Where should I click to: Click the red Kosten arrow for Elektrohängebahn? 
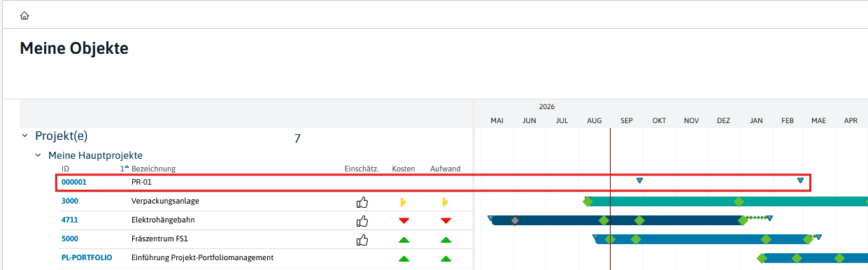tap(404, 221)
